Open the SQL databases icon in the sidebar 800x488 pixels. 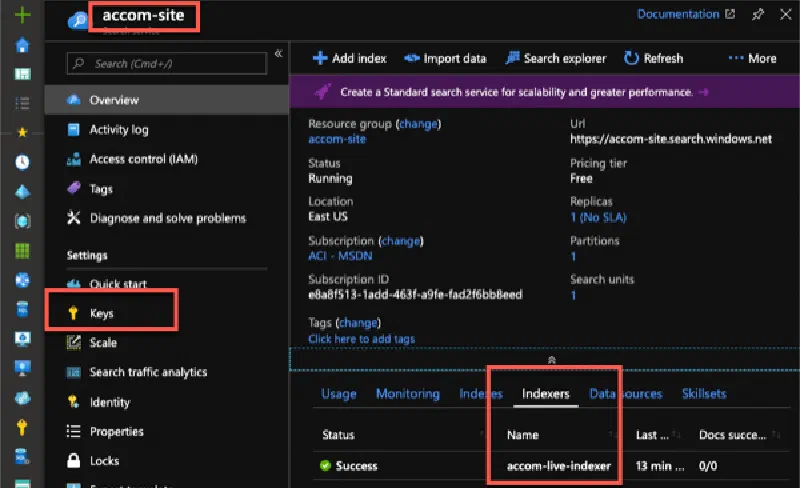tap(22, 309)
